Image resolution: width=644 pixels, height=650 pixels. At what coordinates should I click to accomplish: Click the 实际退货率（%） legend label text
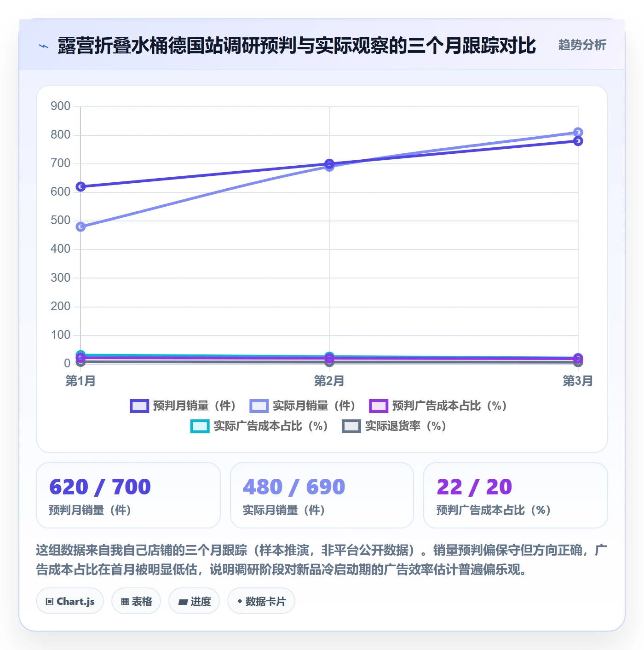pos(406,426)
